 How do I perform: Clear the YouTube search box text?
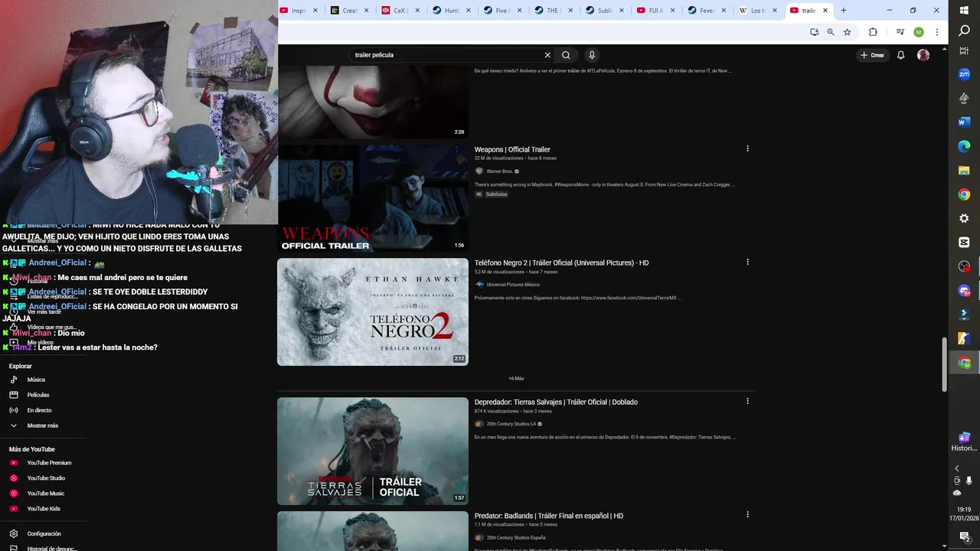click(x=547, y=55)
